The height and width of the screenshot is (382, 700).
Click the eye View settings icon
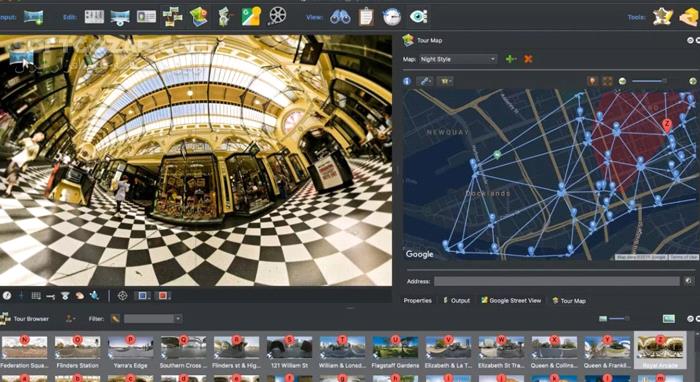coord(418,17)
